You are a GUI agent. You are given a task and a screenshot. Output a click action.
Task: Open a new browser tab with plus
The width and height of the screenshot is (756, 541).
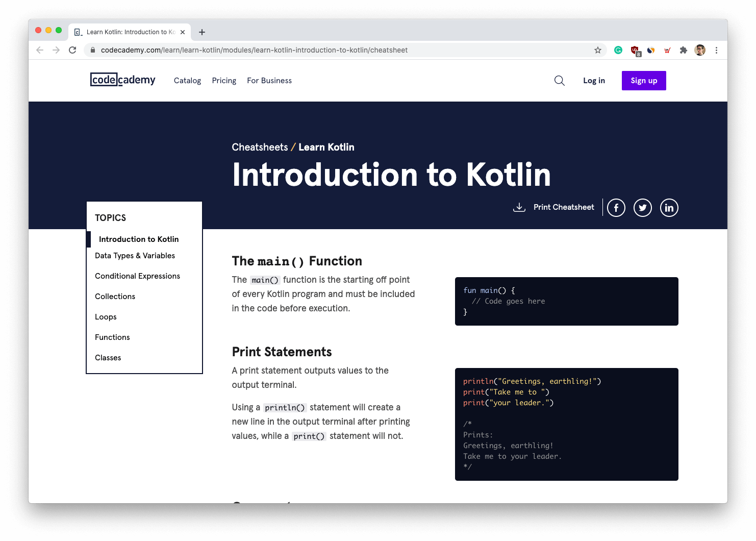(202, 32)
